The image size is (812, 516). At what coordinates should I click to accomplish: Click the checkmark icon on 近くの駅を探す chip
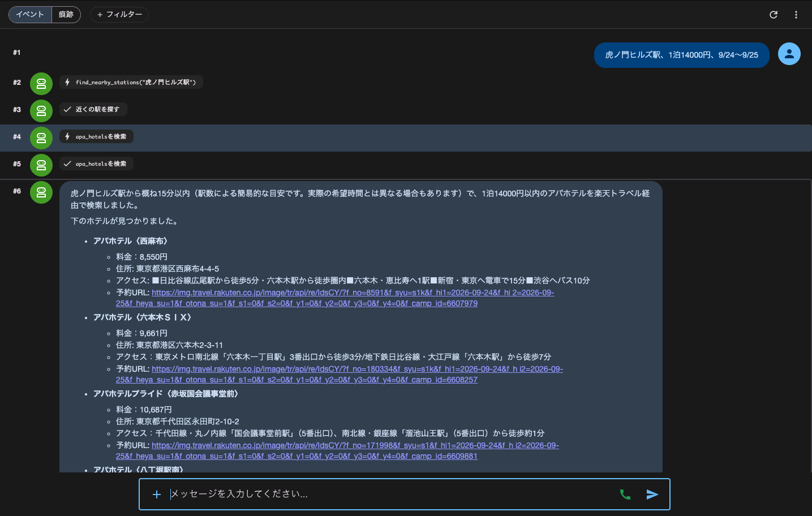coord(67,109)
